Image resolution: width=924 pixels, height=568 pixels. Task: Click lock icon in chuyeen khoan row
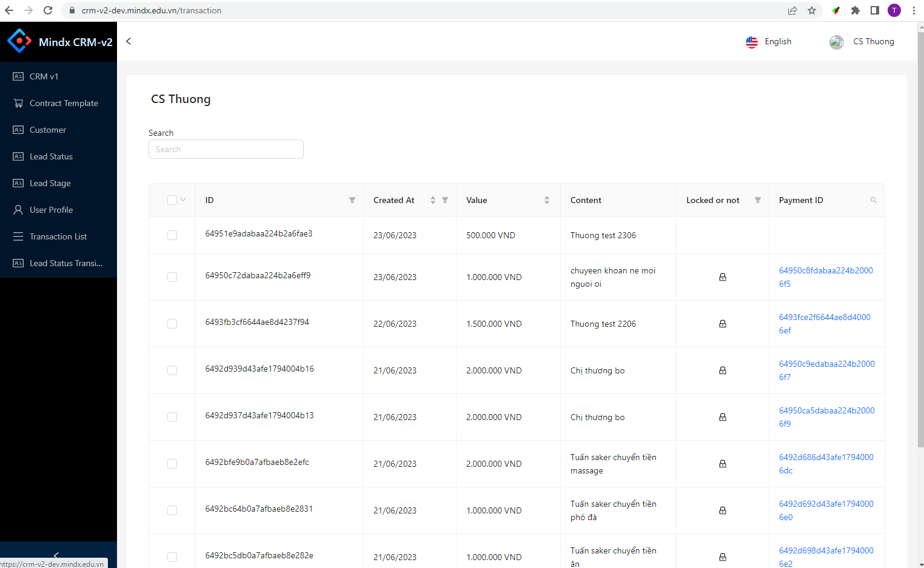(x=723, y=277)
